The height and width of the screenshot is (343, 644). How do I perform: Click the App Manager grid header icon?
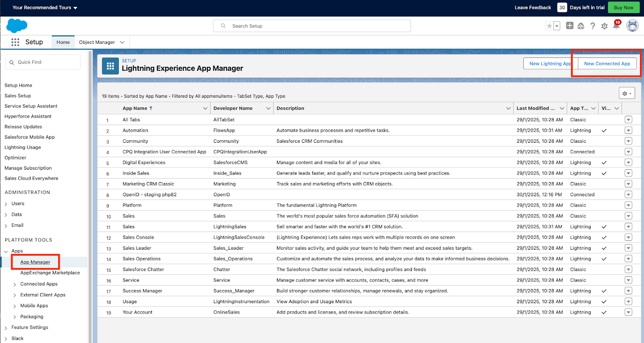click(110, 66)
